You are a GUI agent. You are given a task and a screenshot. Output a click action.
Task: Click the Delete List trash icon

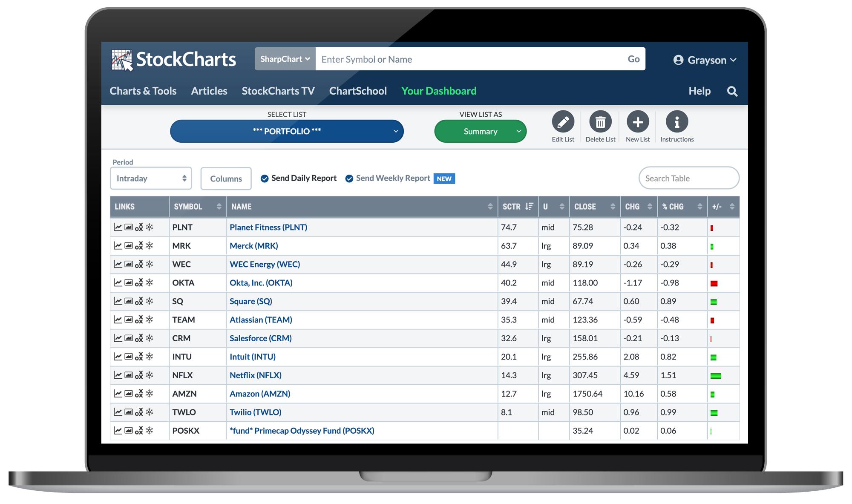600,122
